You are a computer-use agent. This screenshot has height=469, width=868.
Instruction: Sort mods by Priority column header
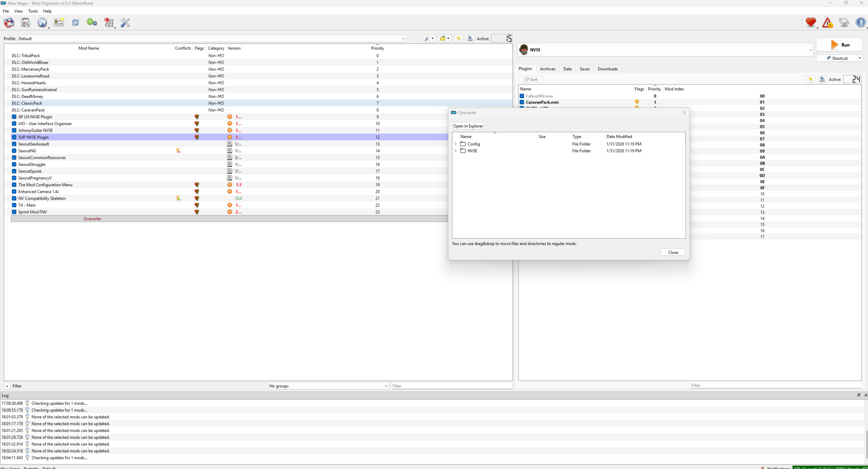(377, 48)
